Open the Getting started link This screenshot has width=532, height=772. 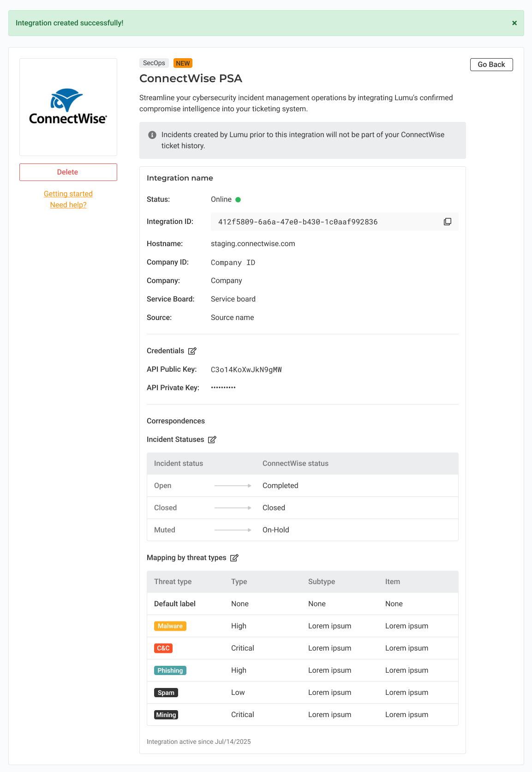[68, 194]
